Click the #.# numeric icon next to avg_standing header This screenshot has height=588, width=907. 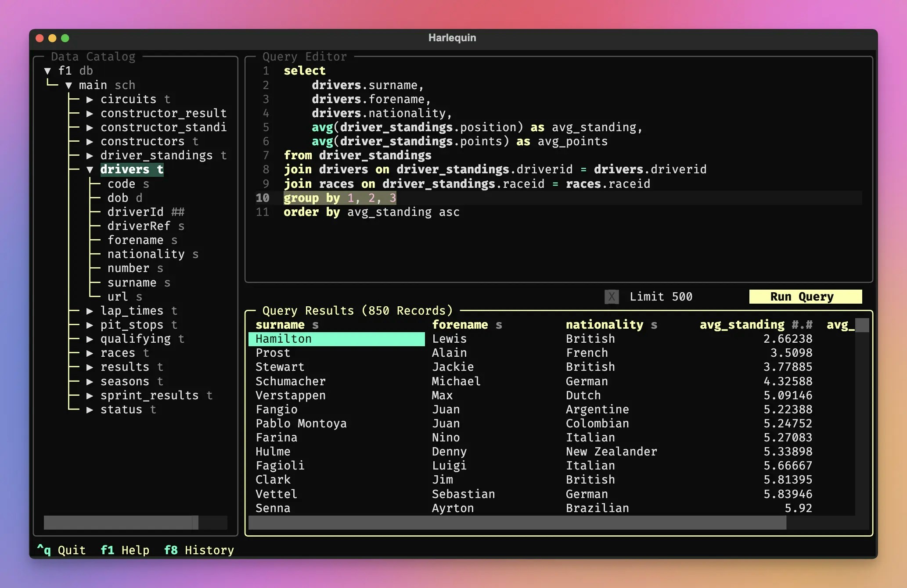tap(802, 325)
